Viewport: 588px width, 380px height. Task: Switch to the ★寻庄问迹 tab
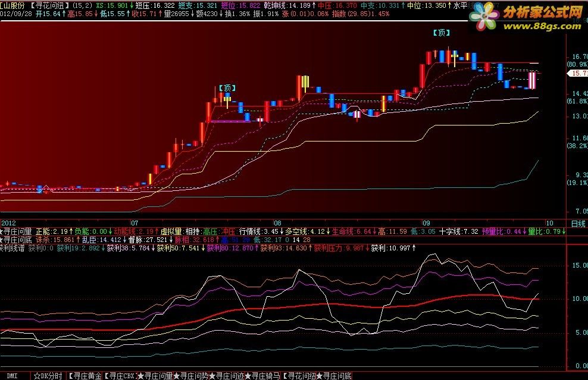click(226, 376)
